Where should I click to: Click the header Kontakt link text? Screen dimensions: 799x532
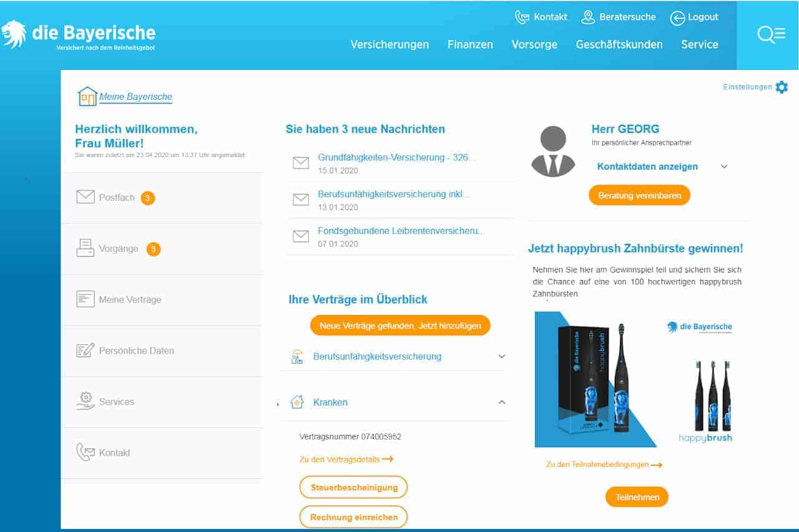pos(551,17)
